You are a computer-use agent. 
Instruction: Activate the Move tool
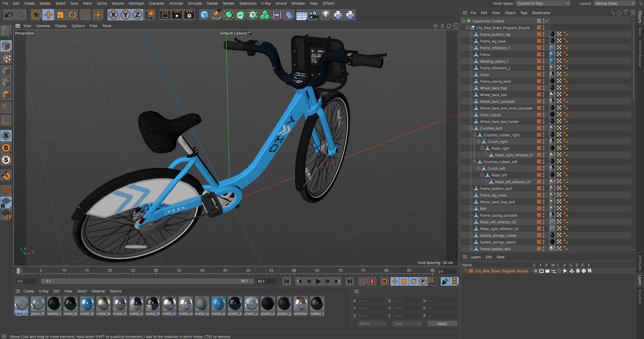point(48,15)
